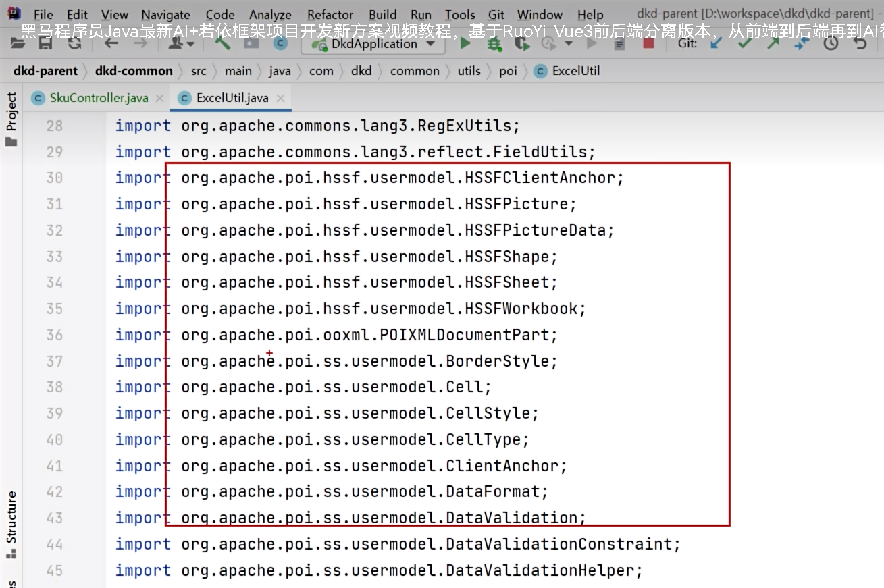The image size is (884, 588).
Task: Click the java breadcrumb segment
Action: pos(280,71)
